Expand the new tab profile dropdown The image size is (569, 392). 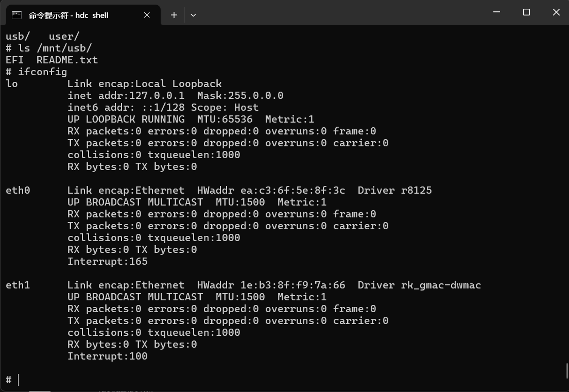193,15
